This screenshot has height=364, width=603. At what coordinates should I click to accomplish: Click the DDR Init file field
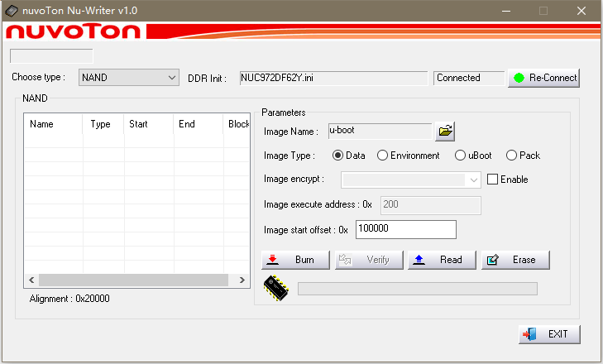(x=333, y=78)
